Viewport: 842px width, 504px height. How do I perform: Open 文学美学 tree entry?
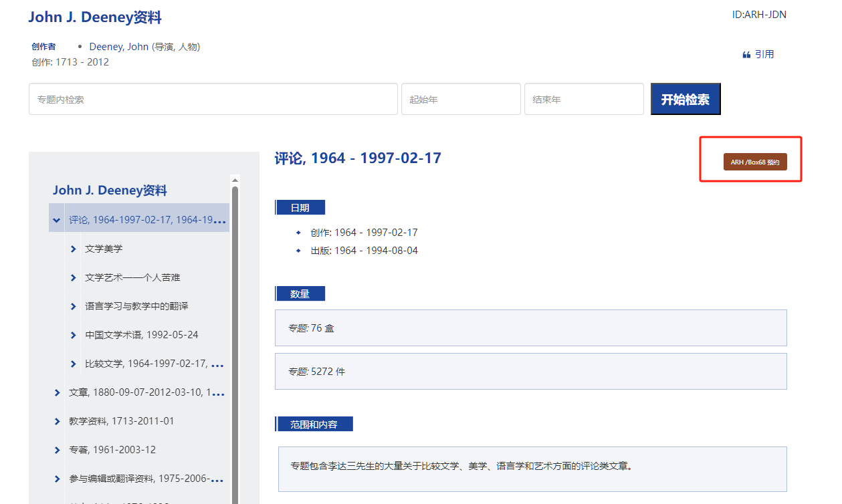104,249
